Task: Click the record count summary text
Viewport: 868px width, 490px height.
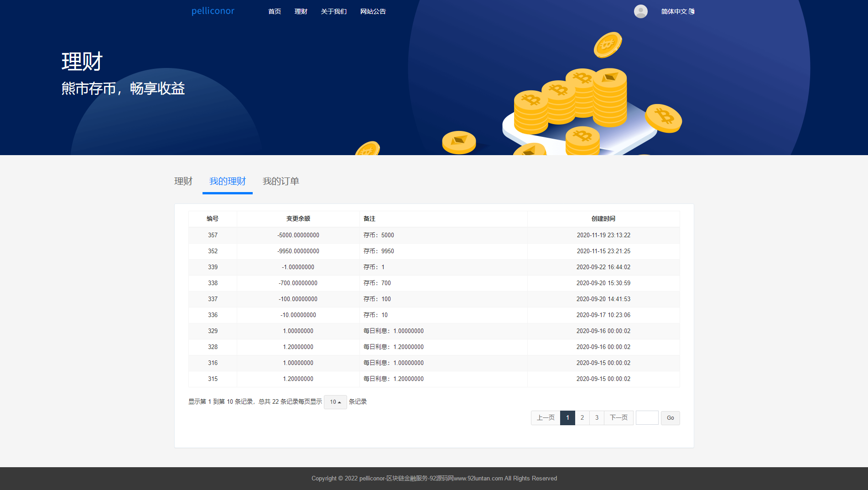Action: coord(255,402)
